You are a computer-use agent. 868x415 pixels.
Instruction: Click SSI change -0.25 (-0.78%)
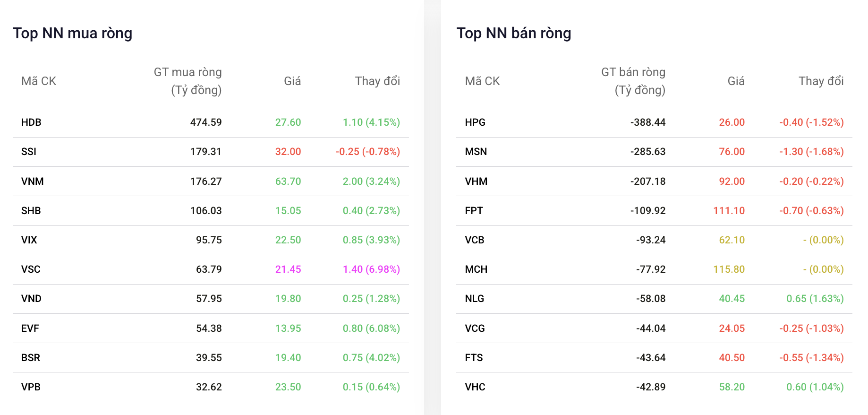tap(368, 152)
